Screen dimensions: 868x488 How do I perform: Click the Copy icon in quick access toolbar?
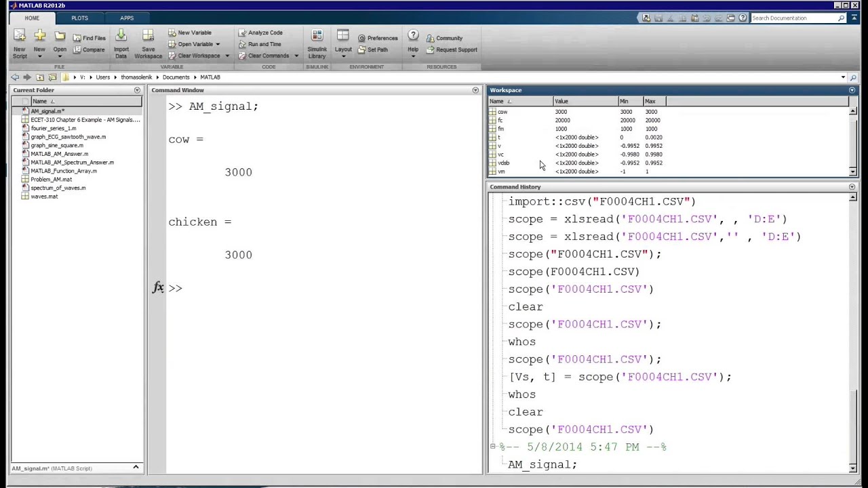coord(682,18)
